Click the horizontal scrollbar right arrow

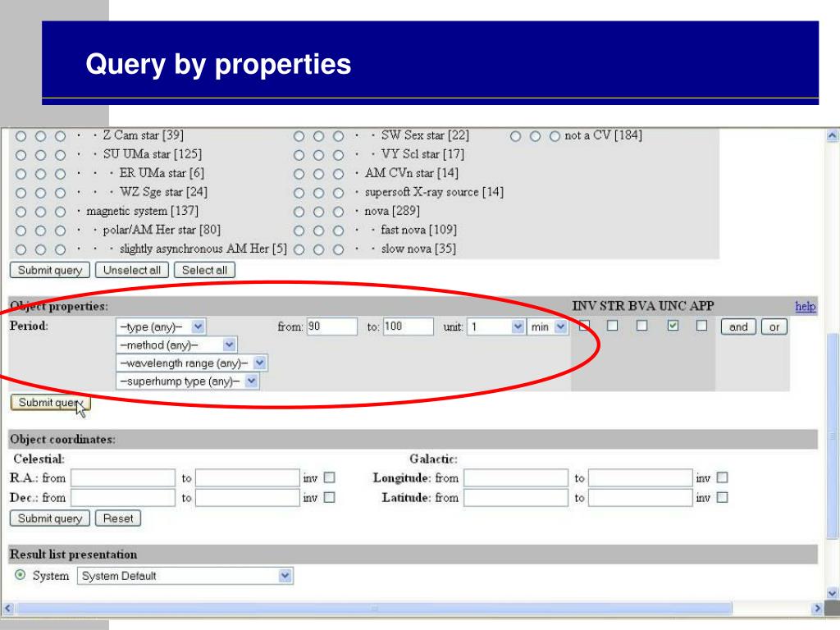(x=817, y=609)
